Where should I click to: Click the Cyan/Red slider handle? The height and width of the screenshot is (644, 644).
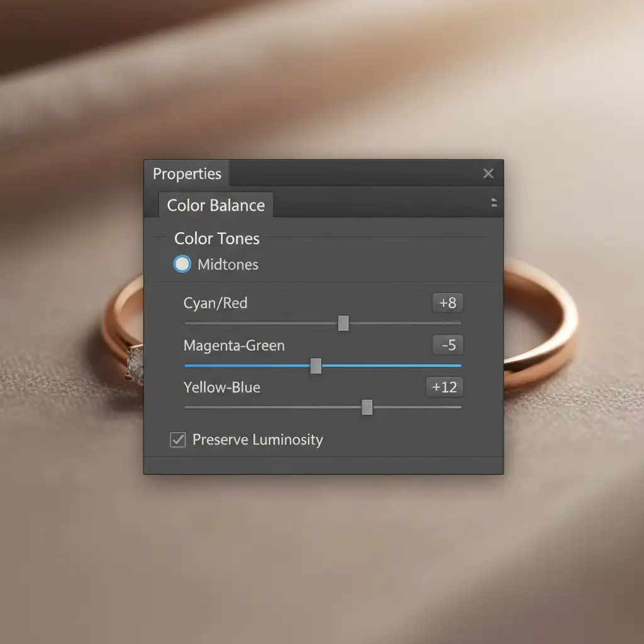[343, 323]
